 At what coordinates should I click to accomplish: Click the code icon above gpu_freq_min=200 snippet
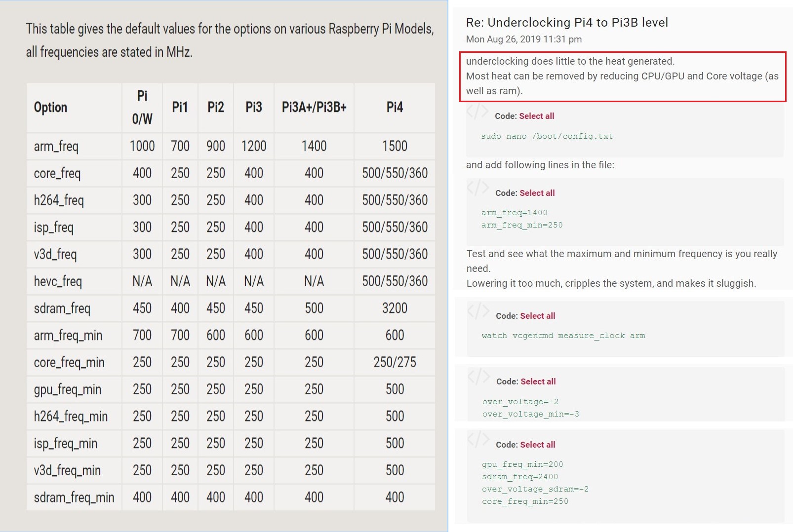[478, 440]
